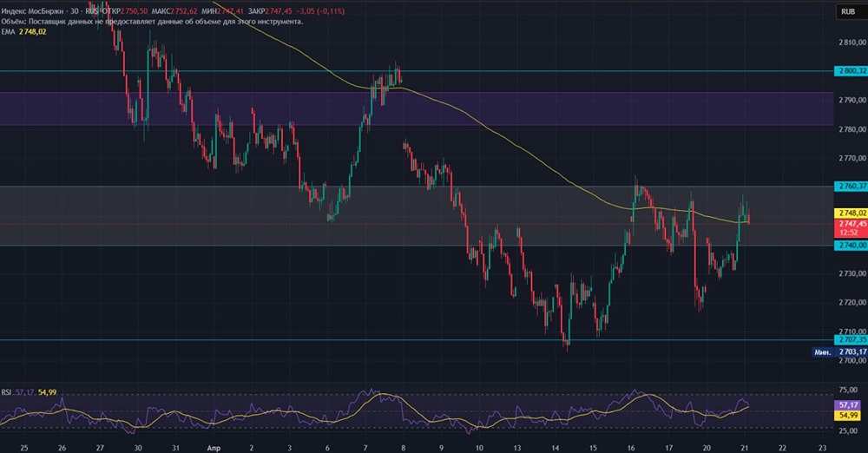This screenshot has width=868, height=453.
Task: Click the yellow EMA 2748,02 axis label
Action: tap(851, 213)
